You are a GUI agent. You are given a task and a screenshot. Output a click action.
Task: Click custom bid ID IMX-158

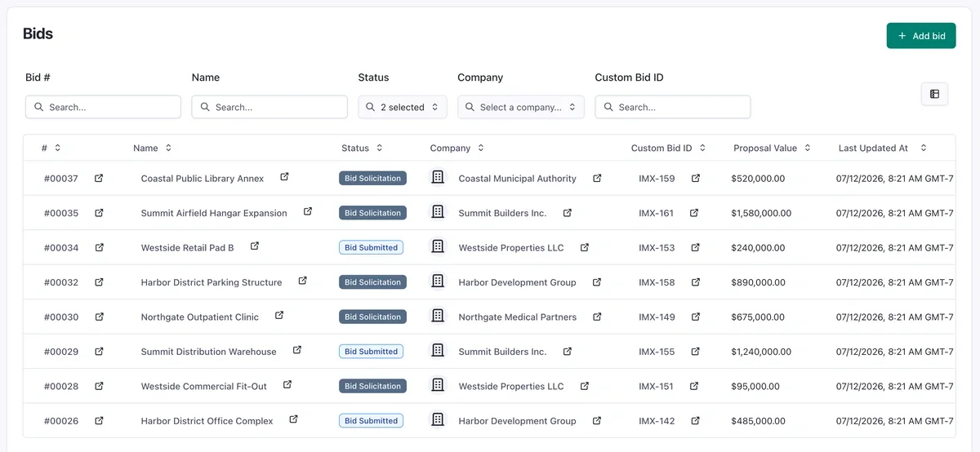(x=657, y=282)
